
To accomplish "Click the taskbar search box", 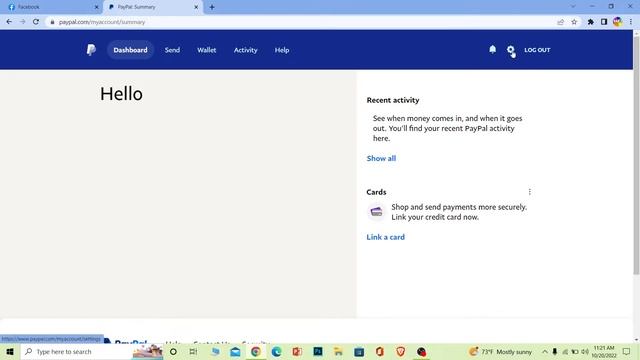I will point(92,351).
